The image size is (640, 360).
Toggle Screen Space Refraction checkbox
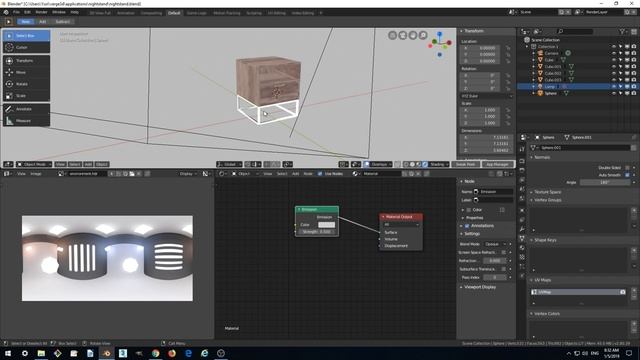pos(503,252)
